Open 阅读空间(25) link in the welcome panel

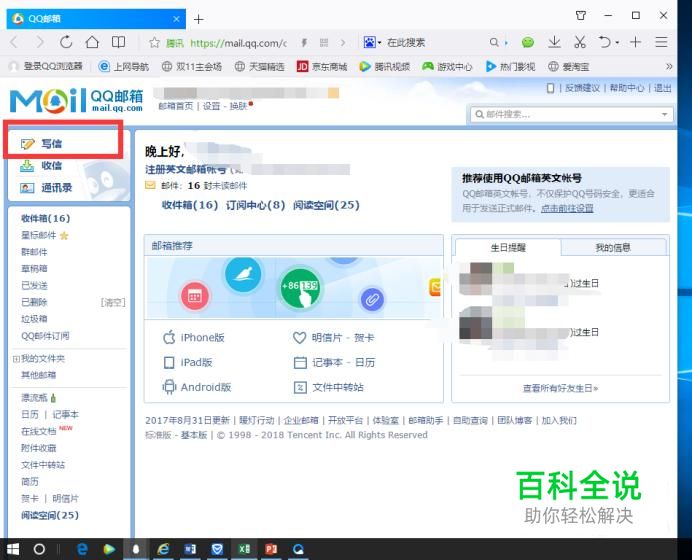[x=326, y=205]
